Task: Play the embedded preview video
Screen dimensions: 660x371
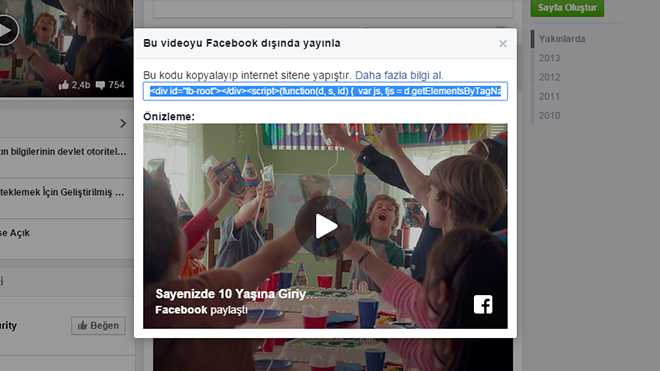Action: (325, 226)
